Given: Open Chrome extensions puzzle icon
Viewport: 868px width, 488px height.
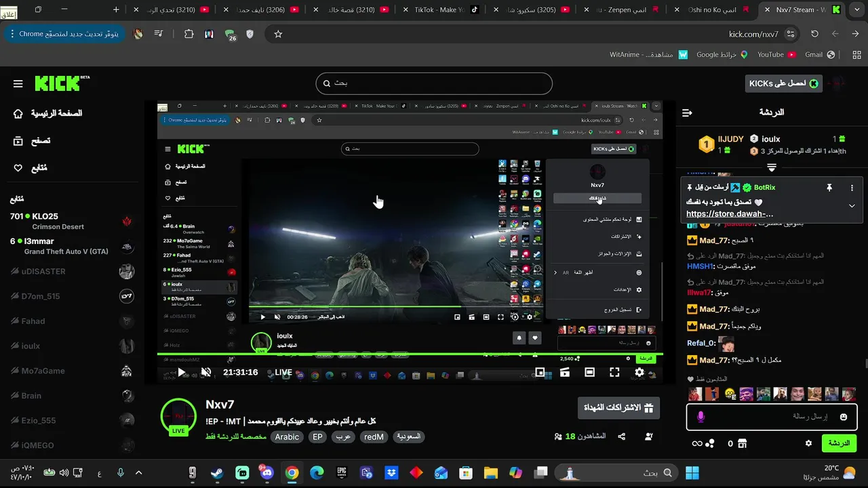Looking at the screenshot, I should (x=189, y=34).
